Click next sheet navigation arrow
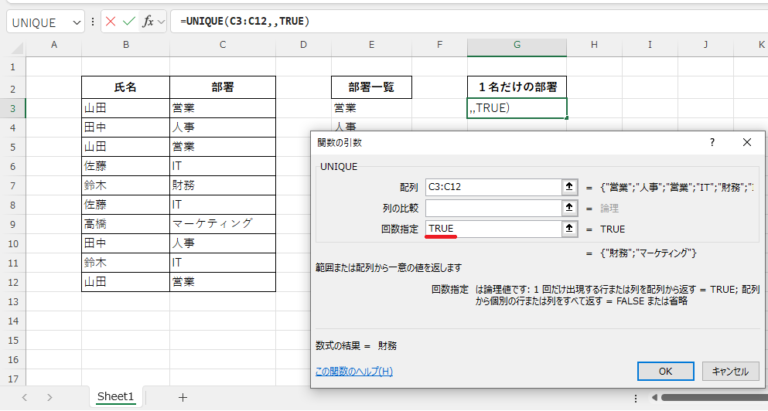This screenshot has height=411, width=768. [x=50, y=397]
